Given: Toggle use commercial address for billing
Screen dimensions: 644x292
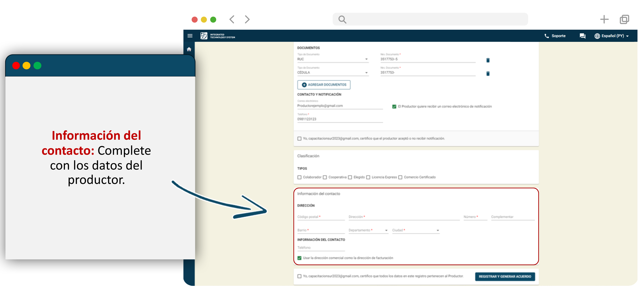Looking at the screenshot, I should pyautogui.click(x=299, y=258).
